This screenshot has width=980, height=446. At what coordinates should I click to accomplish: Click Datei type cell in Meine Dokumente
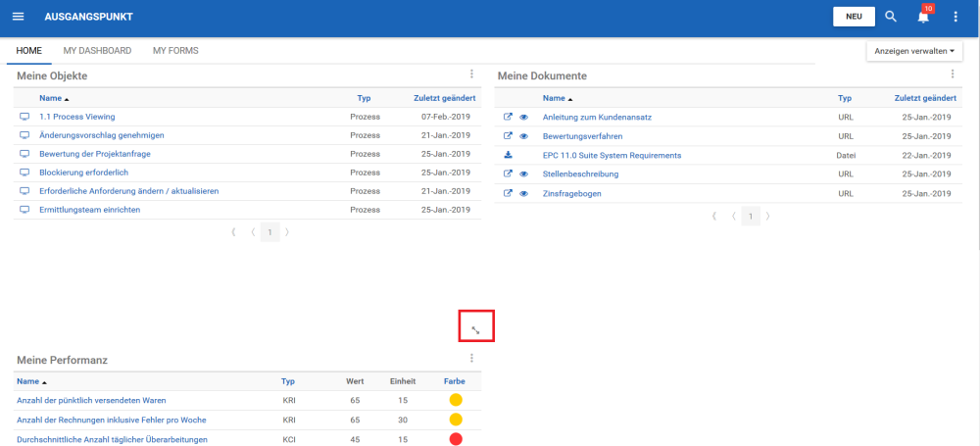click(x=846, y=155)
